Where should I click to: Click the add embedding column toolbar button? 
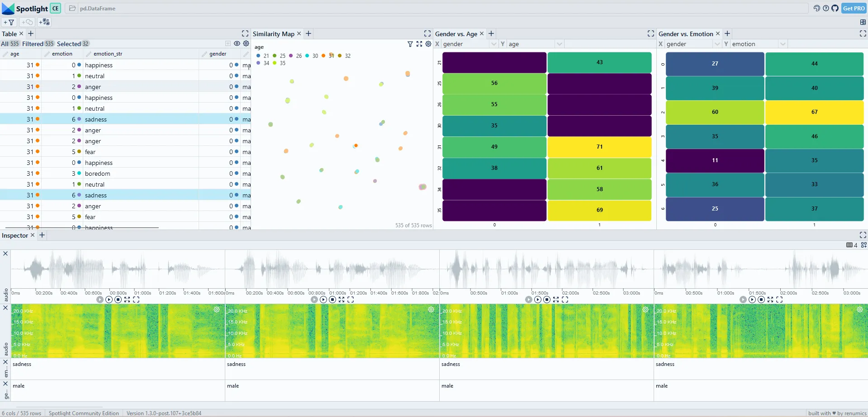coord(44,22)
